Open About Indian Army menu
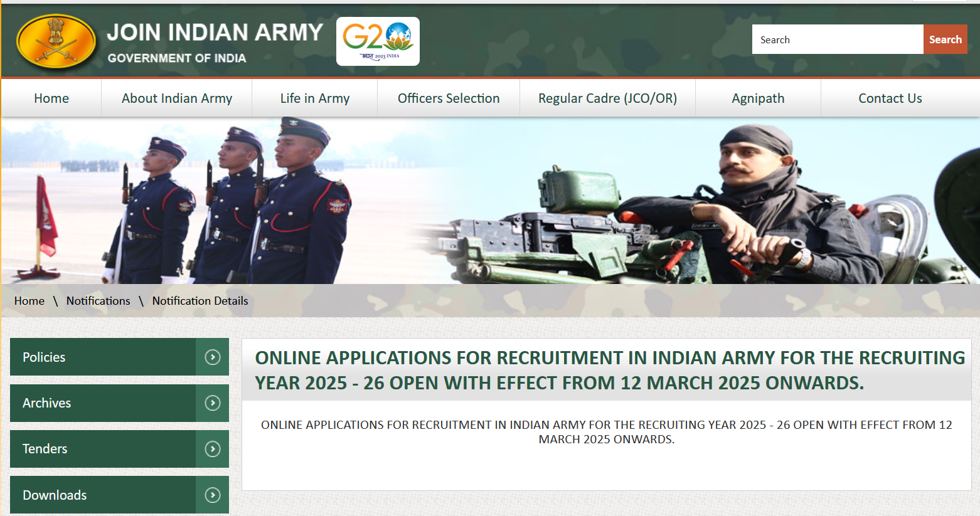The height and width of the screenshot is (516, 980). pos(177,98)
